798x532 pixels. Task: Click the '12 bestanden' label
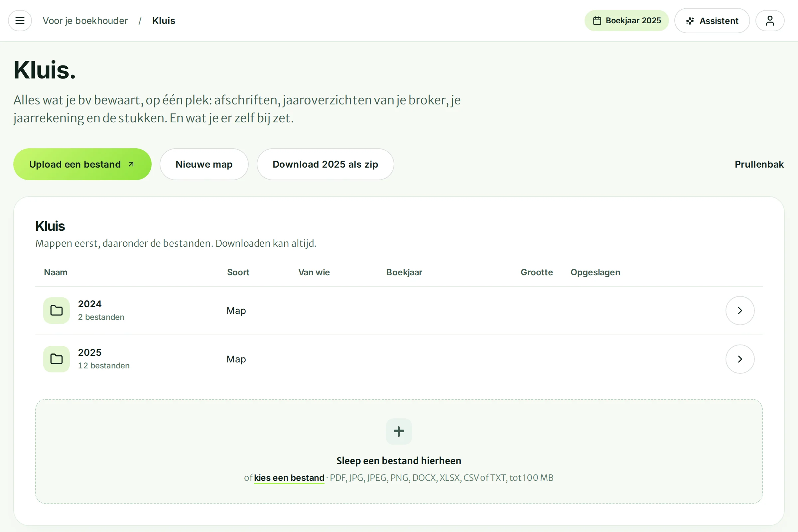(x=104, y=366)
